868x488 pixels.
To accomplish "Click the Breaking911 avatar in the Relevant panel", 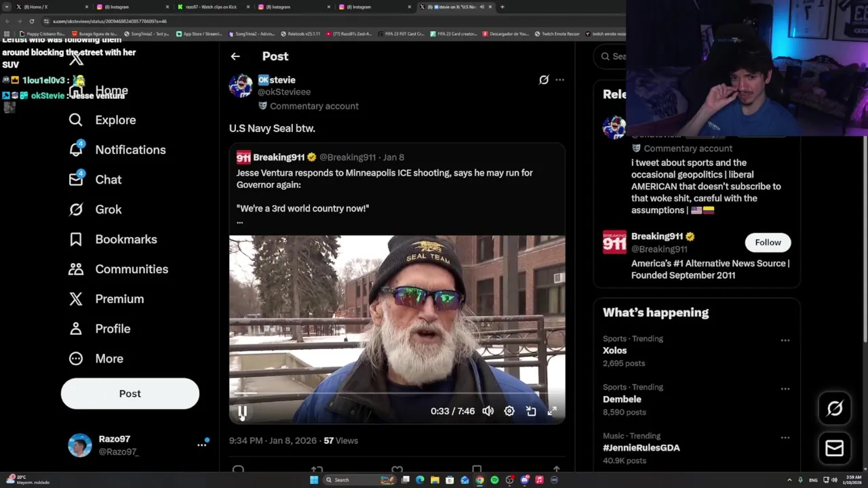I will (614, 242).
